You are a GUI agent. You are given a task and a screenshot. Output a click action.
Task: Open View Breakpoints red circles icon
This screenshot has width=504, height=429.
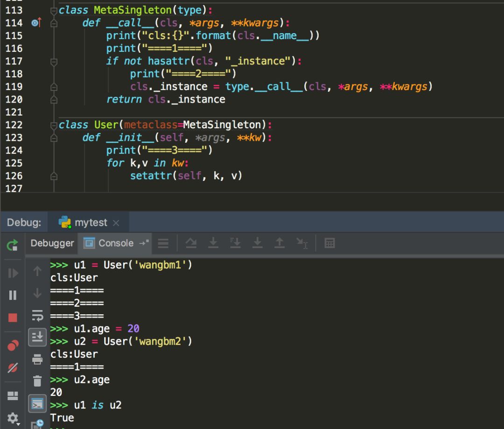pos(13,346)
